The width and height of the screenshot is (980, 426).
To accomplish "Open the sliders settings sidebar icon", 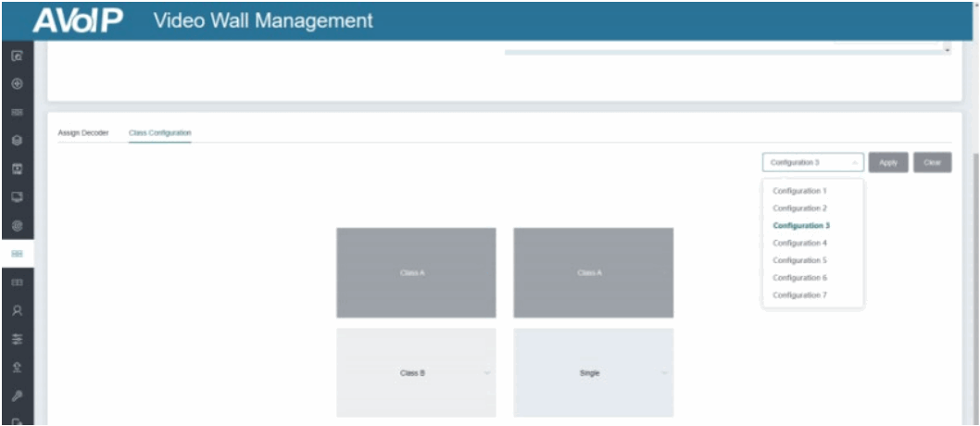I will tap(18, 339).
